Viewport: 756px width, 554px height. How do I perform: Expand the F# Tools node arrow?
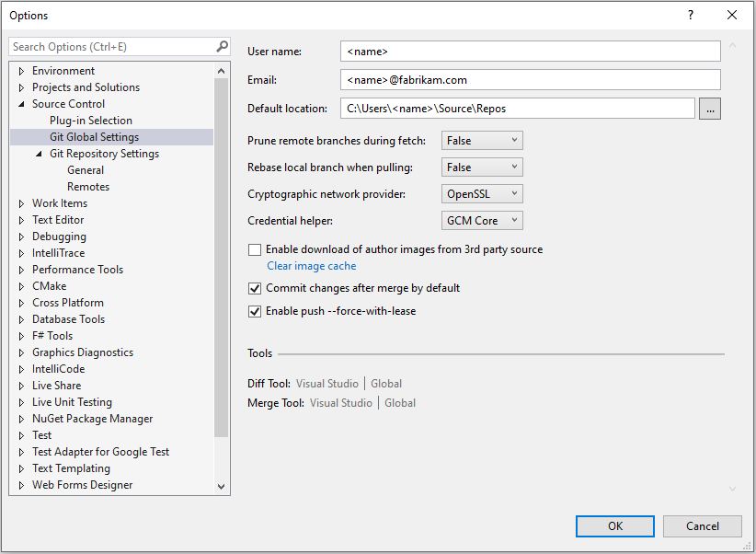coord(21,336)
